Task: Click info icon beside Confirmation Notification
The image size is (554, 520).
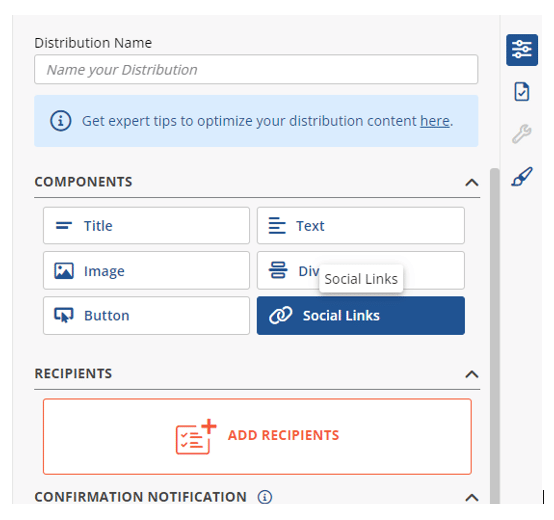Action: pyautogui.click(x=265, y=497)
